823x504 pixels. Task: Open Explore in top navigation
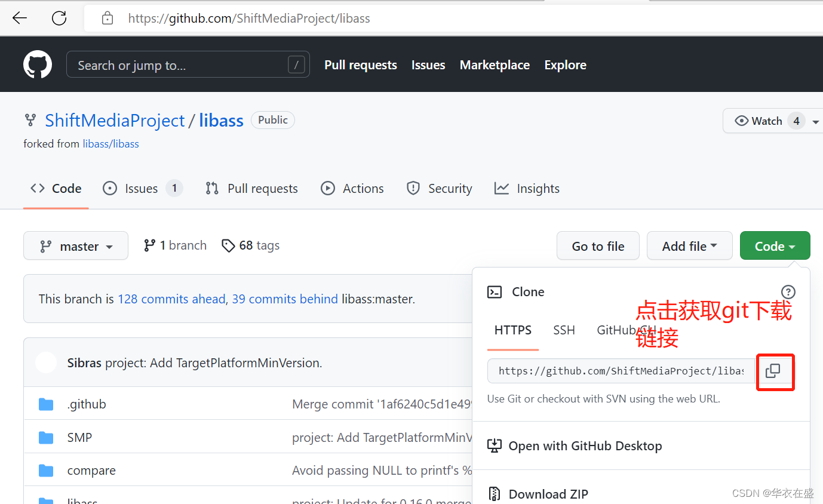565,65
